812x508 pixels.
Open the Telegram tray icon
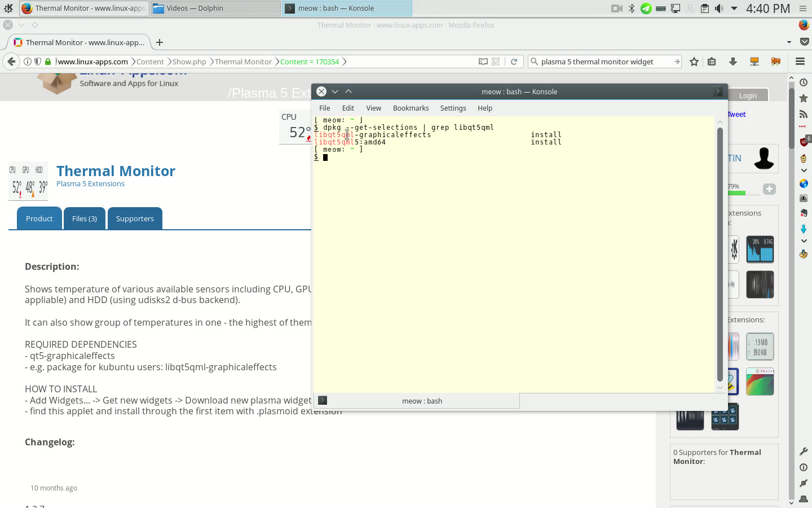[x=646, y=8]
